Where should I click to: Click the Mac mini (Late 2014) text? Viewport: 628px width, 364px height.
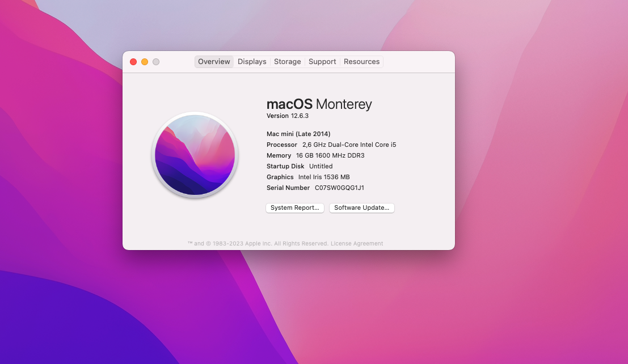298,134
